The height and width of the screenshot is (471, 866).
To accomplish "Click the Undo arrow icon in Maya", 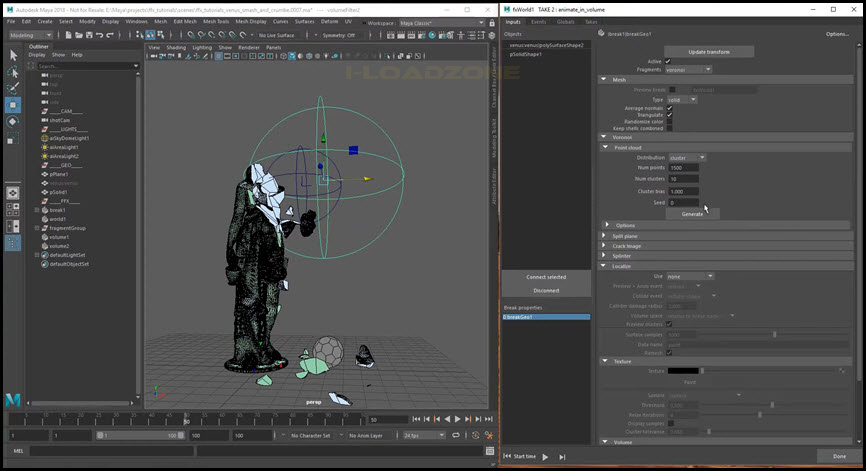I will point(99,35).
